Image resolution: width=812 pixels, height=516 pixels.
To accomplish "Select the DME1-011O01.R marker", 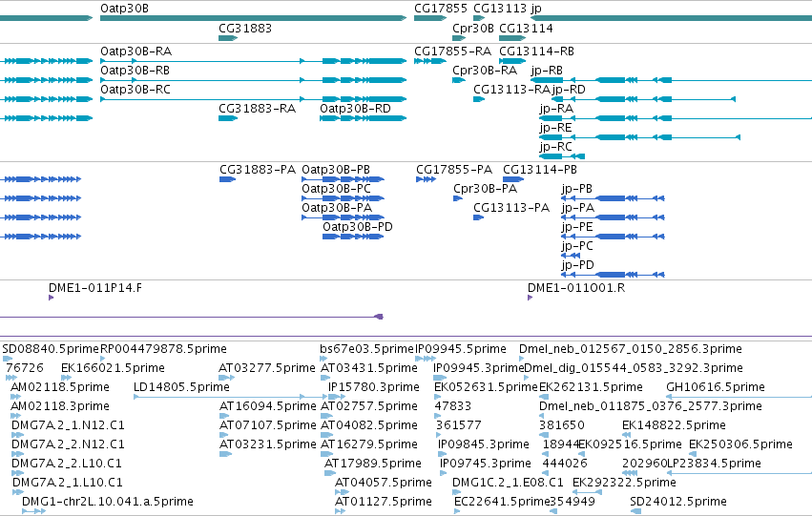I will (530, 298).
